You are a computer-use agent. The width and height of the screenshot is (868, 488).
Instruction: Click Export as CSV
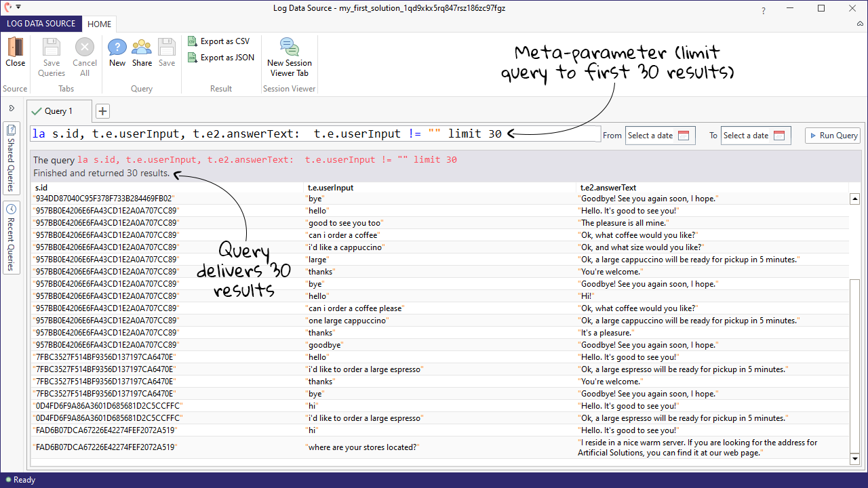[x=218, y=41]
